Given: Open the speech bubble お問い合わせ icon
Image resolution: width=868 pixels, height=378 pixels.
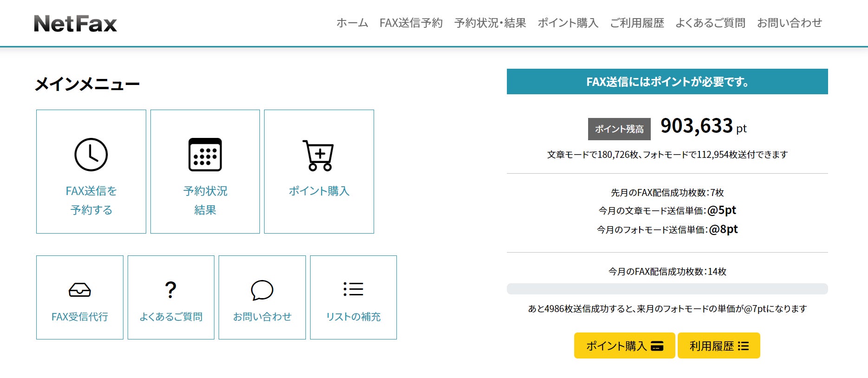Looking at the screenshot, I should pos(262,290).
